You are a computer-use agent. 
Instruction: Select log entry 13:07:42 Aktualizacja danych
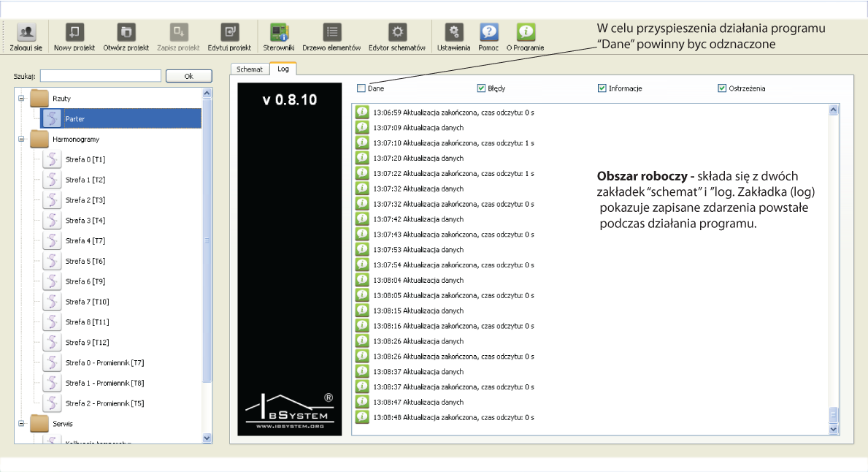click(x=418, y=219)
